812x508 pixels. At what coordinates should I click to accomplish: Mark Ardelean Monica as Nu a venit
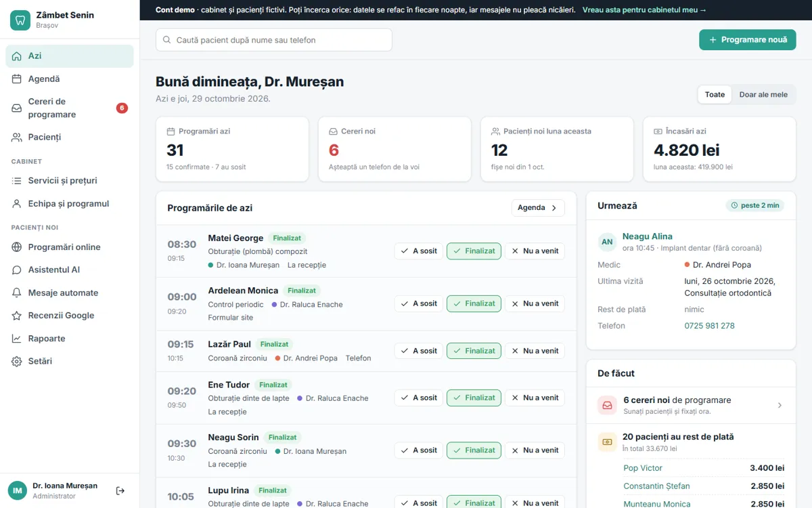pyautogui.click(x=535, y=304)
